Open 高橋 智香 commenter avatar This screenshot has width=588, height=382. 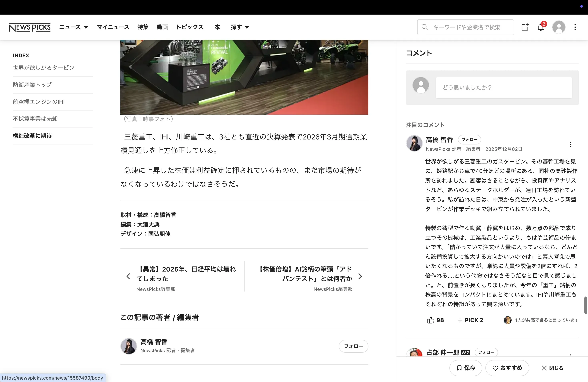pyautogui.click(x=414, y=143)
